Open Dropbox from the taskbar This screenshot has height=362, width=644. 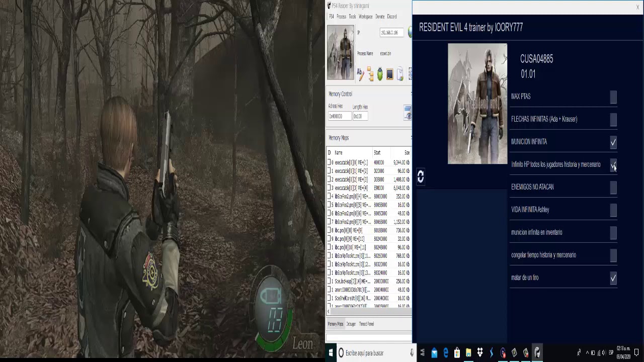pos(480,353)
